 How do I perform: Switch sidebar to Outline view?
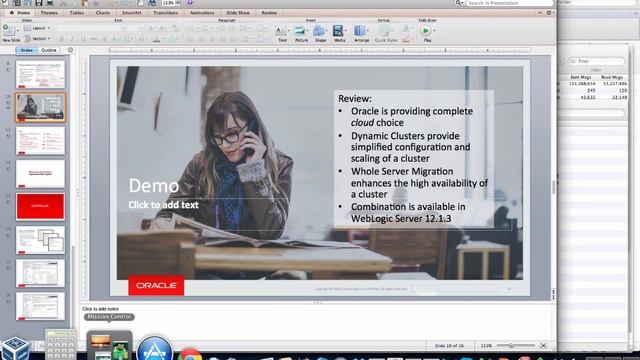click(49, 50)
